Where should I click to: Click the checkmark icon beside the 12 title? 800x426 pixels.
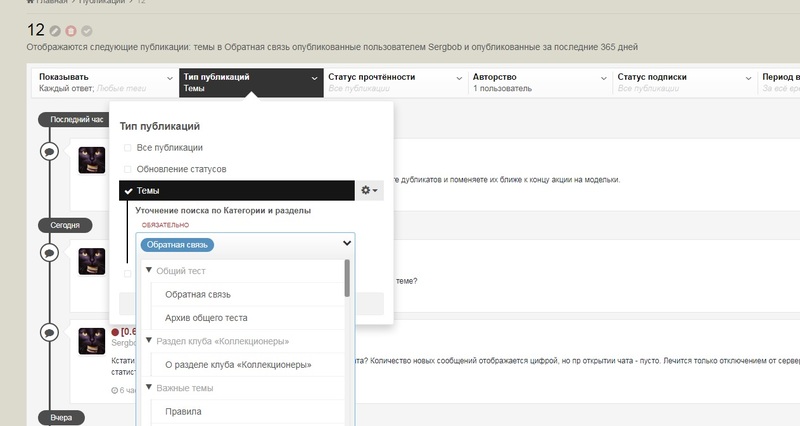tap(87, 31)
